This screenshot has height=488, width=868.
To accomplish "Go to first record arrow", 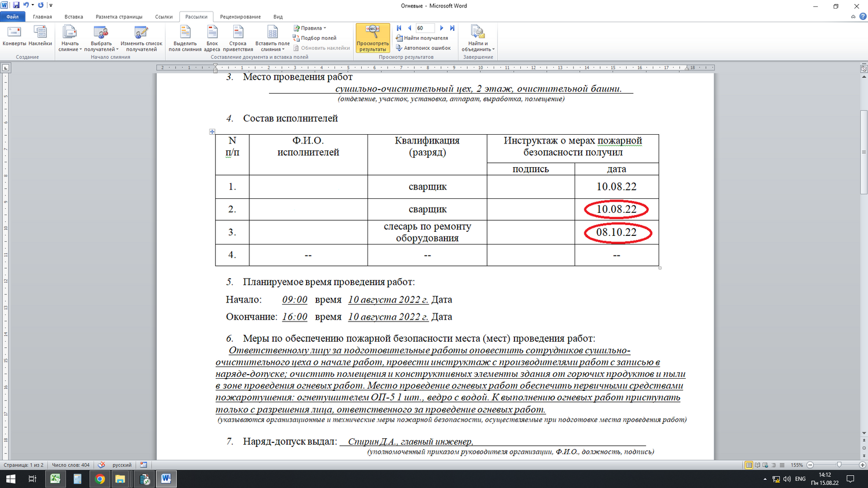I will click(399, 28).
